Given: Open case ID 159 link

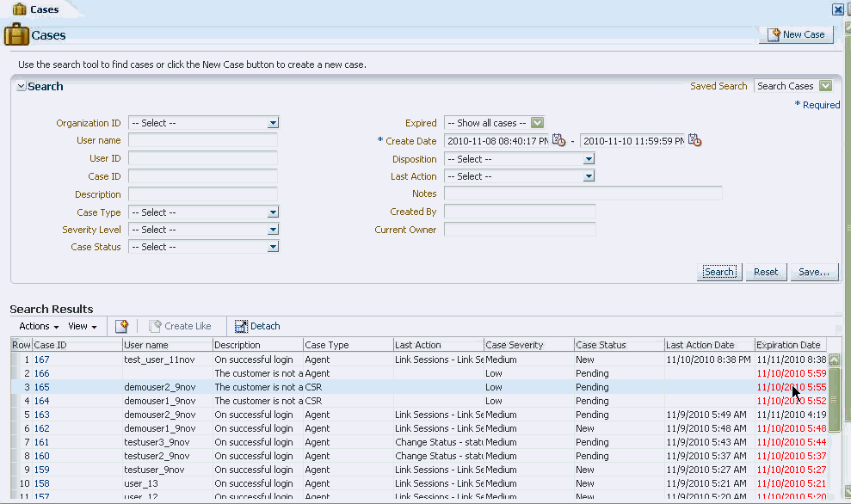Looking at the screenshot, I should 42,470.
